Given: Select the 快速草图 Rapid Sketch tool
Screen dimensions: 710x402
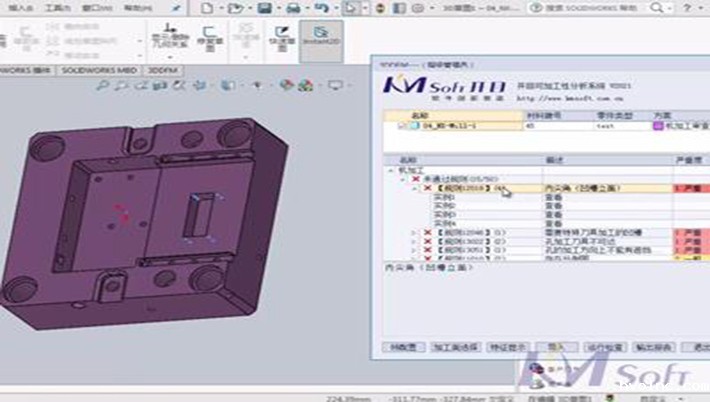Looking at the screenshot, I should click(282, 38).
